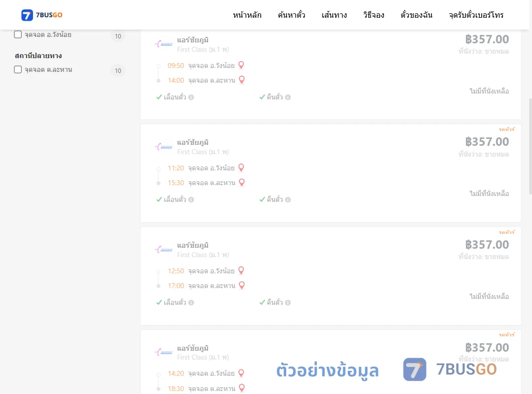This screenshot has width=532, height=394.
Task: Open เลื่อนตั๋ว info icon on 12:50 trip
Action: [191, 303]
